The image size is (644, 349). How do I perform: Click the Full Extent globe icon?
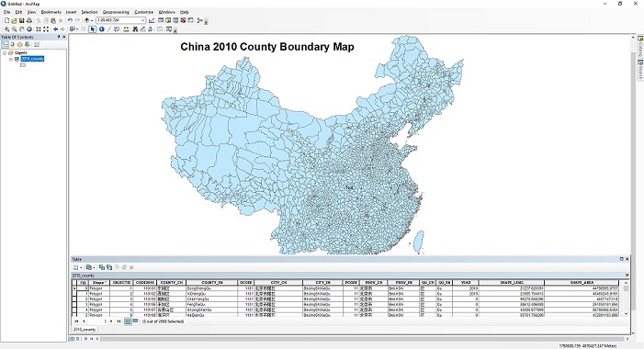click(x=29, y=29)
